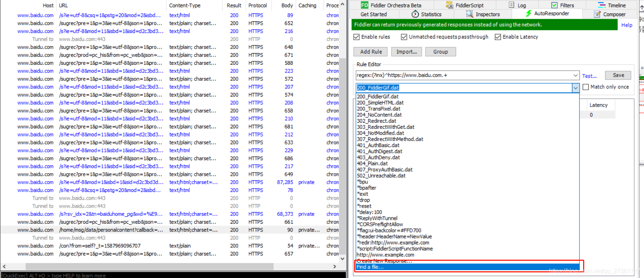The width and height of the screenshot is (644, 278).
Task: Click the Test... link
Action: 589,76
